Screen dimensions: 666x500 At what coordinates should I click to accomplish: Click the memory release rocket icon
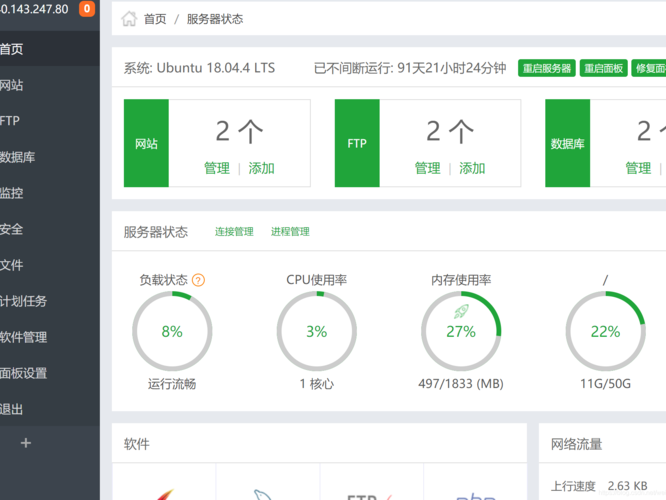461,311
